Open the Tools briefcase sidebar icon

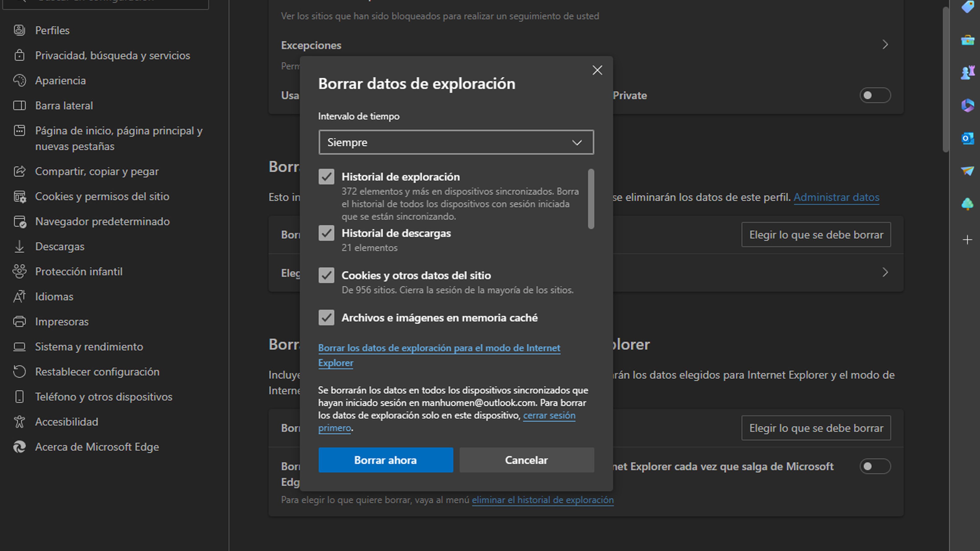967,40
